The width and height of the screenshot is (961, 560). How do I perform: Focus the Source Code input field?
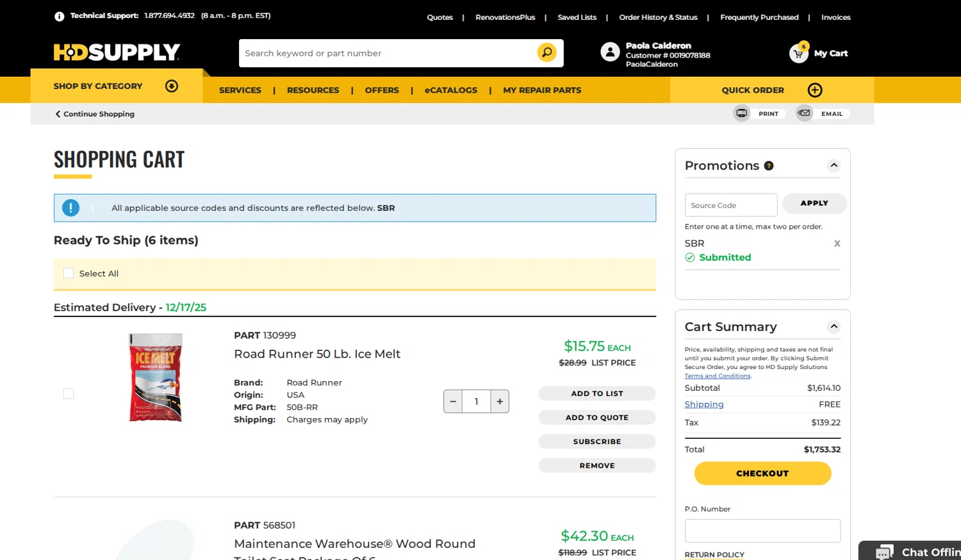point(731,205)
